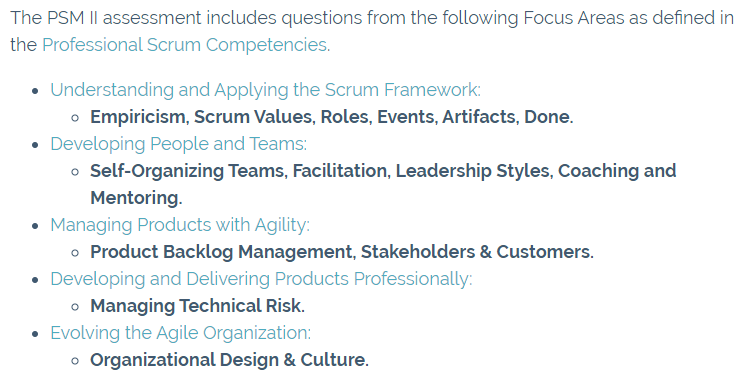Open Developing and Delivering Products Professionally link
The height and width of the screenshot is (378, 743).
point(261,279)
